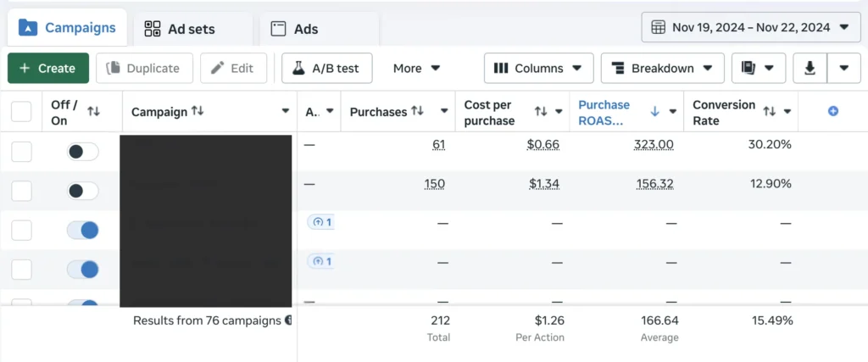Open the Campaign column dropdown arrow
Viewport: 868px width, 362px height.
pos(286,111)
